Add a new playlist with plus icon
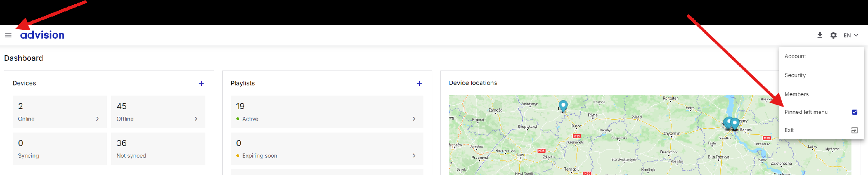Viewport: 868px width, 175px height. coord(419,83)
